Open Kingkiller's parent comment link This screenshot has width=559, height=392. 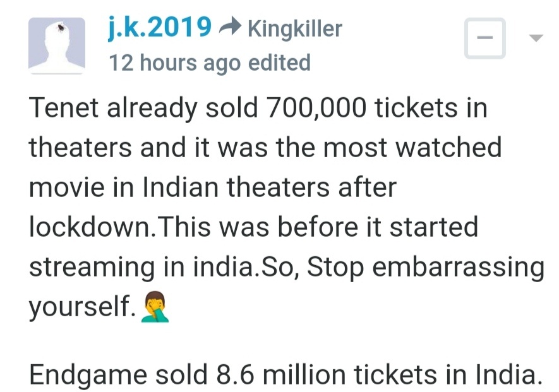tap(295, 28)
